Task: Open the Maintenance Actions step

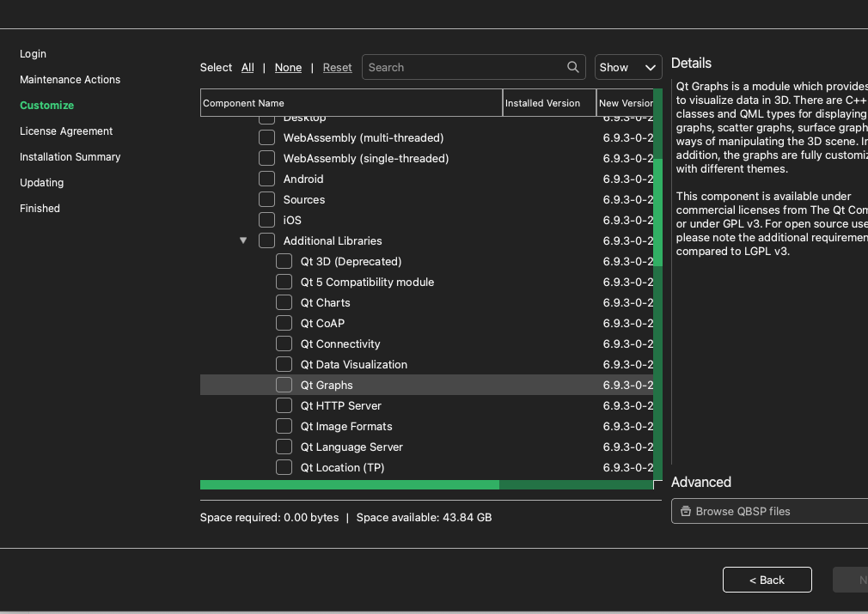Action: 70,80
